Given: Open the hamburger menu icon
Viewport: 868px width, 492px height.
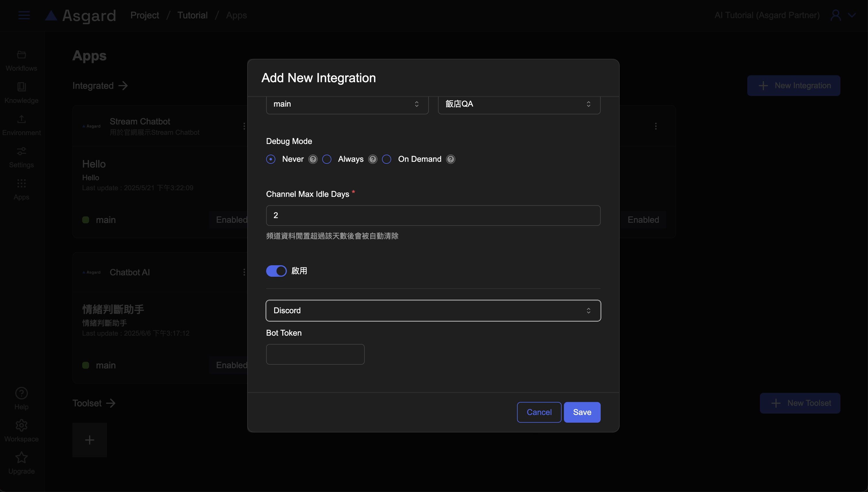Looking at the screenshot, I should click(24, 15).
